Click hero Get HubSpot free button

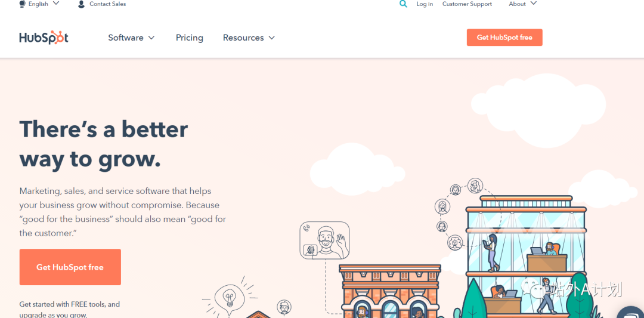tap(70, 267)
